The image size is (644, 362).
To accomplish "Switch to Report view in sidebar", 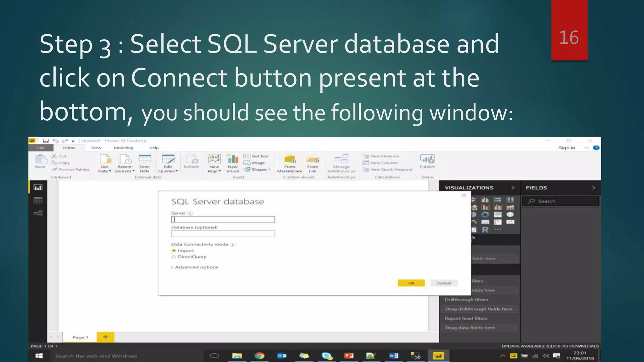I will tap(38, 187).
